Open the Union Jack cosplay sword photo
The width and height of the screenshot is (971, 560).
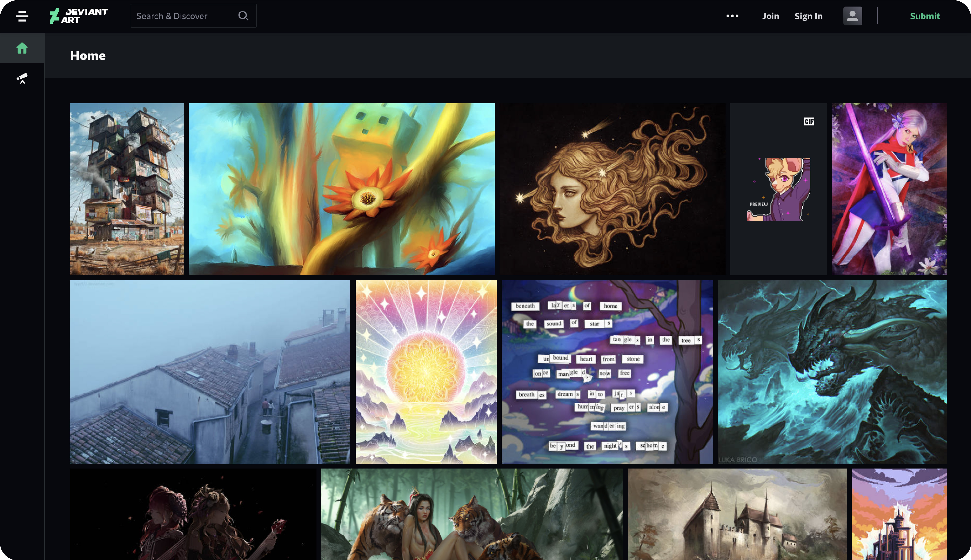tap(889, 189)
